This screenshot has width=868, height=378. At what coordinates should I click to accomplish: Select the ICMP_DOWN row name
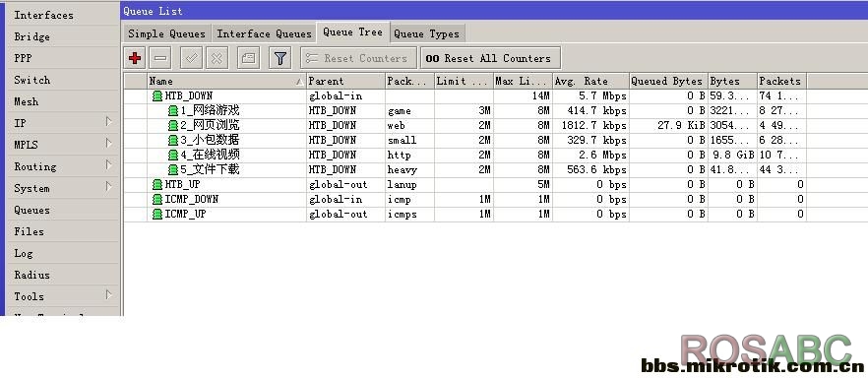(192, 199)
